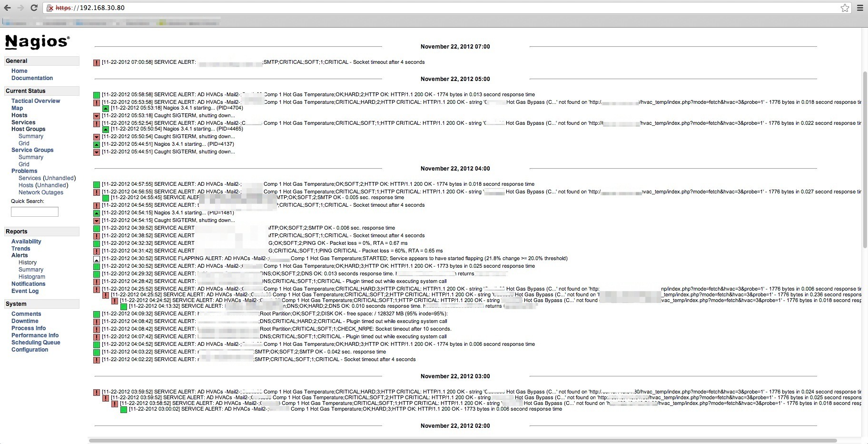The image size is (868, 444).
Task: Click the bookmark star icon
Action: (845, 8)
